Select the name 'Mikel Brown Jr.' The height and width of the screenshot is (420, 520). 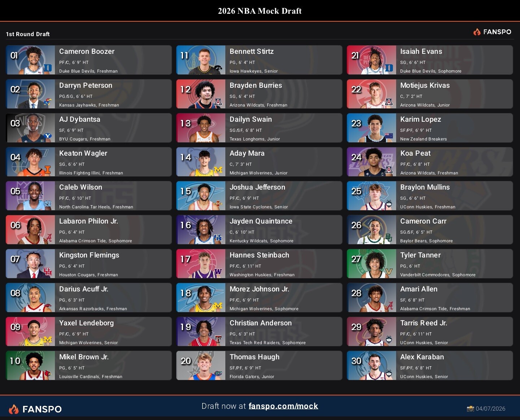84,357
